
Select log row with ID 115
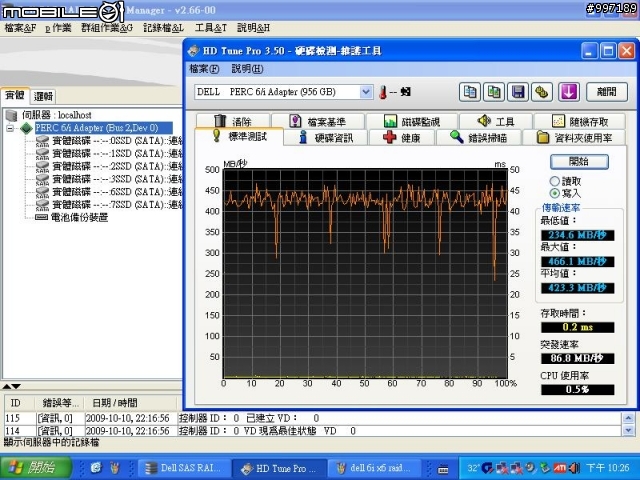click(x=313, y=418)
